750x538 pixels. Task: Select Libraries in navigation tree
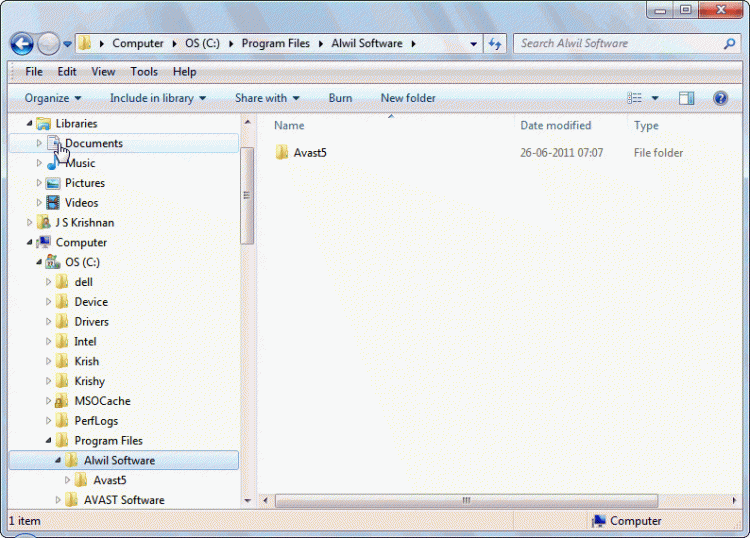click(x=76, y=123)
